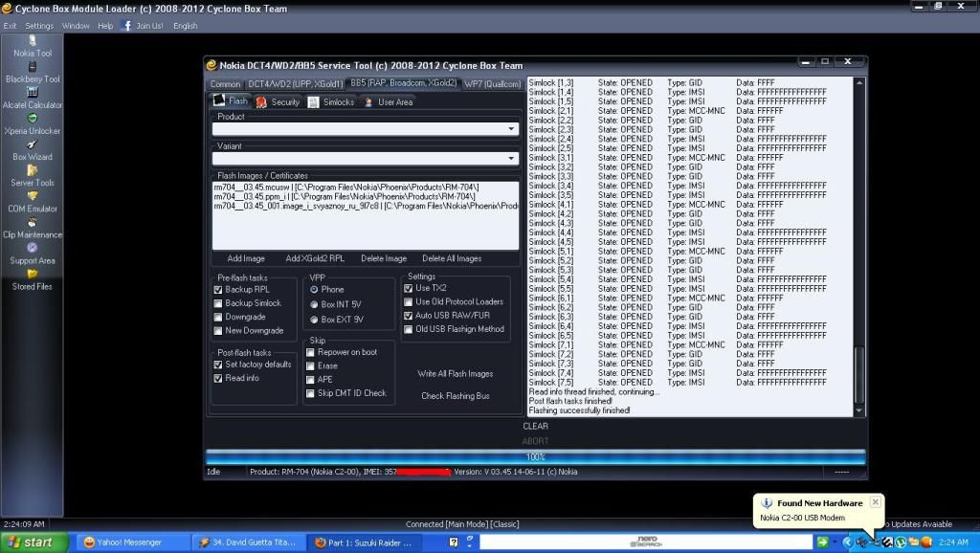Toggle Set factory defaults checkbox

click(x=218, y=365)
